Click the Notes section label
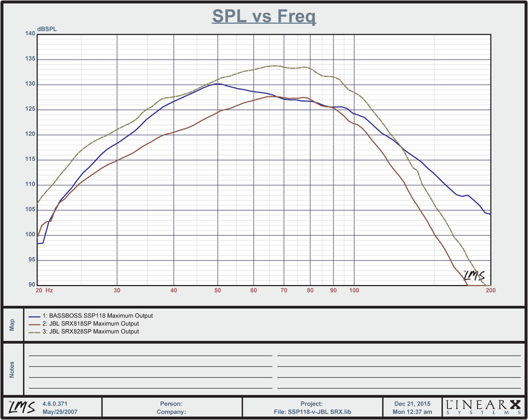Screen dimensions: 528x420 [x=12, y=369]
